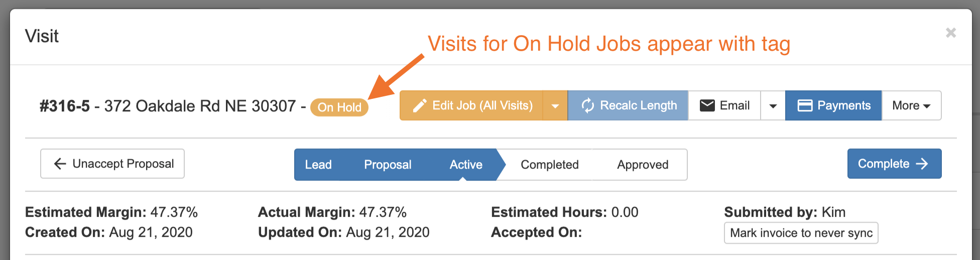Switch to the Approved stage
980x260 pixels.
[643, 165]
